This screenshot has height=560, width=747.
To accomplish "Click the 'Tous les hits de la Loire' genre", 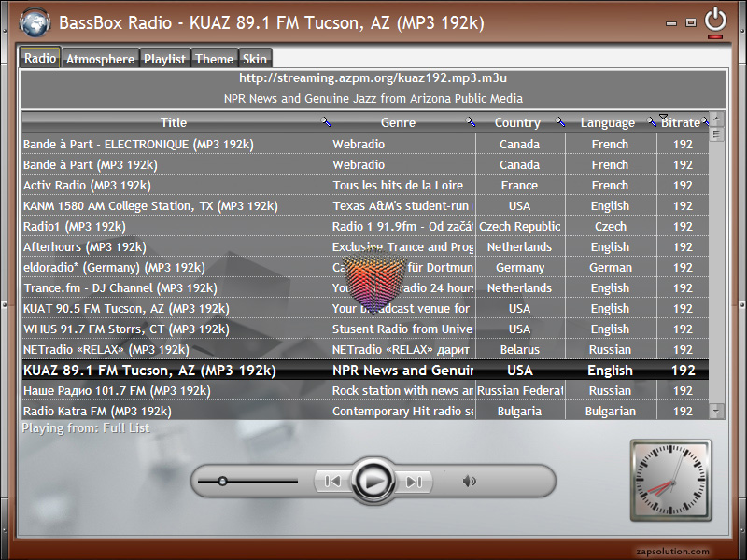I will 402,185.
